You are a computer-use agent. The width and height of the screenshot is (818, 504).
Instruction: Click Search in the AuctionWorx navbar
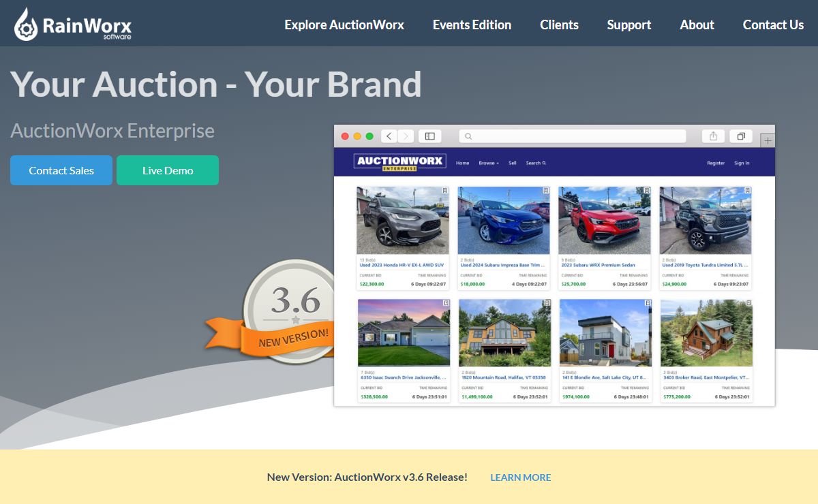coord(536,163)
